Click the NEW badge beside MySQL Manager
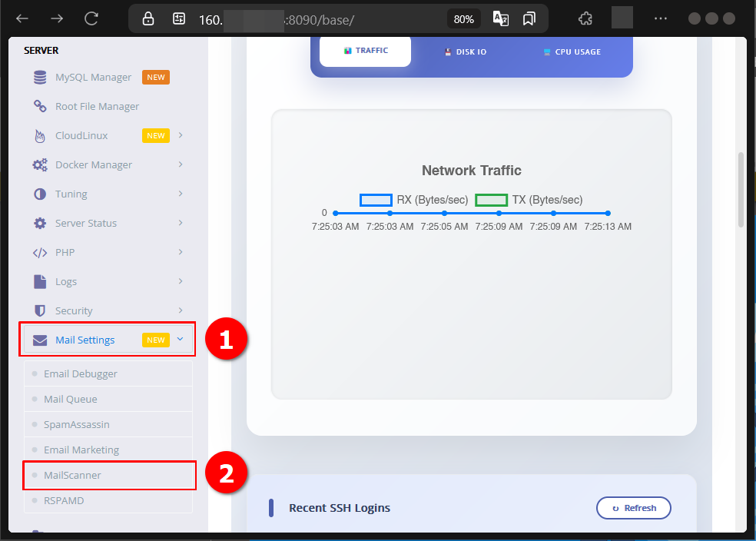The height and width of the screenshot is (541, 756). [x=156, y=77]
